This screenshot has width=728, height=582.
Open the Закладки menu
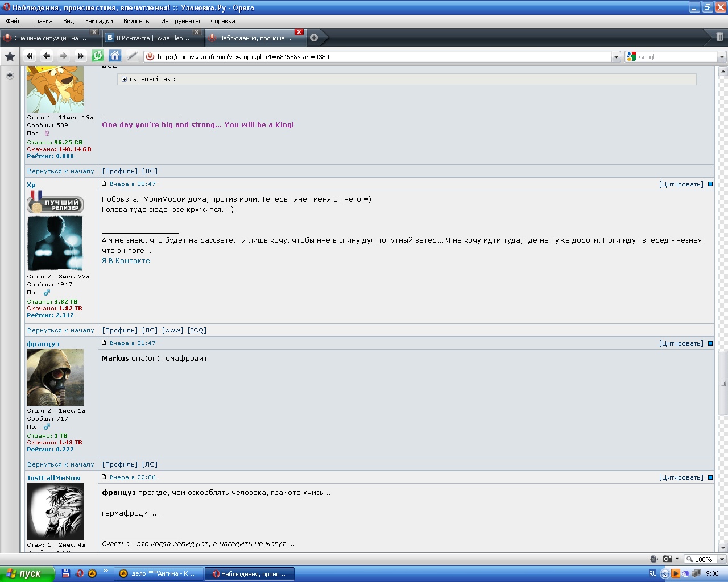(x=99, y=21)
